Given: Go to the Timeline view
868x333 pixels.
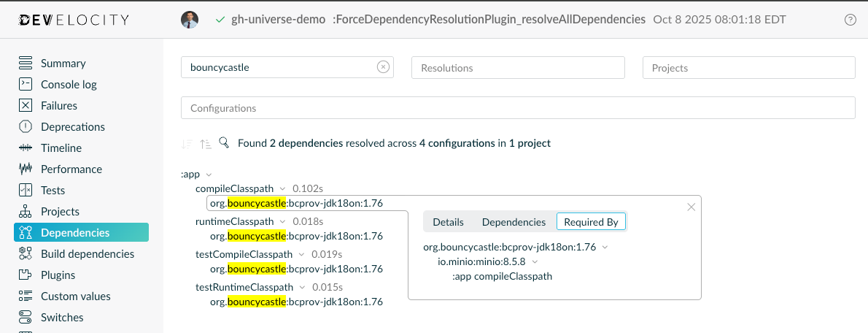Looking at the screenshot, I should (61, 148).
